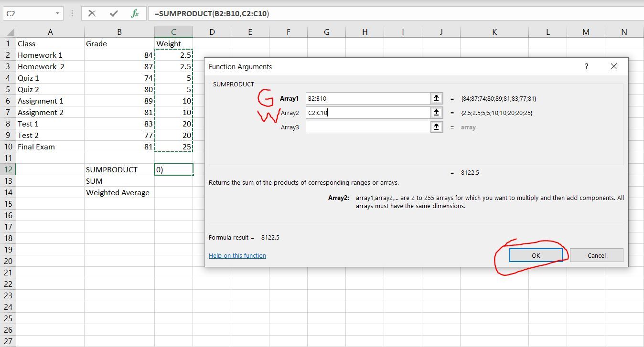644x347 pixels.
Task: Select row 20 header
Action: tap(8, 261)
